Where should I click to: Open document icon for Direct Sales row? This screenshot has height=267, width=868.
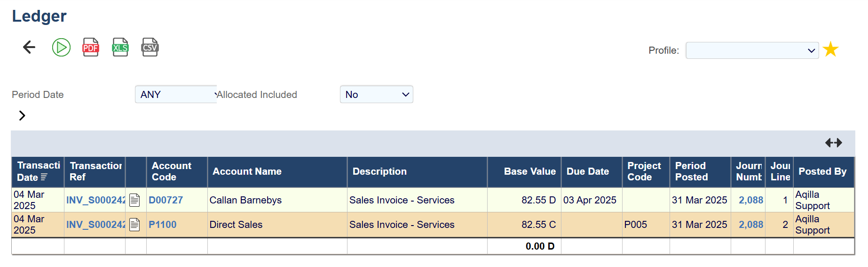click(134, 225)
